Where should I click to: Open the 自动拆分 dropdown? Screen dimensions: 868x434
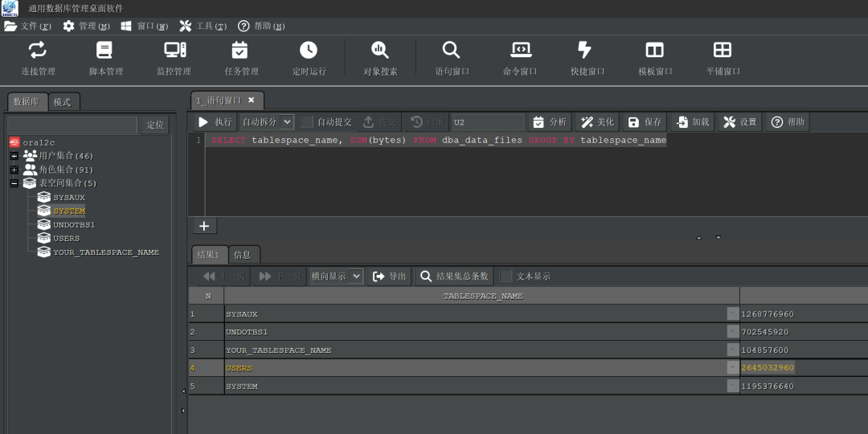coord(267,122)
